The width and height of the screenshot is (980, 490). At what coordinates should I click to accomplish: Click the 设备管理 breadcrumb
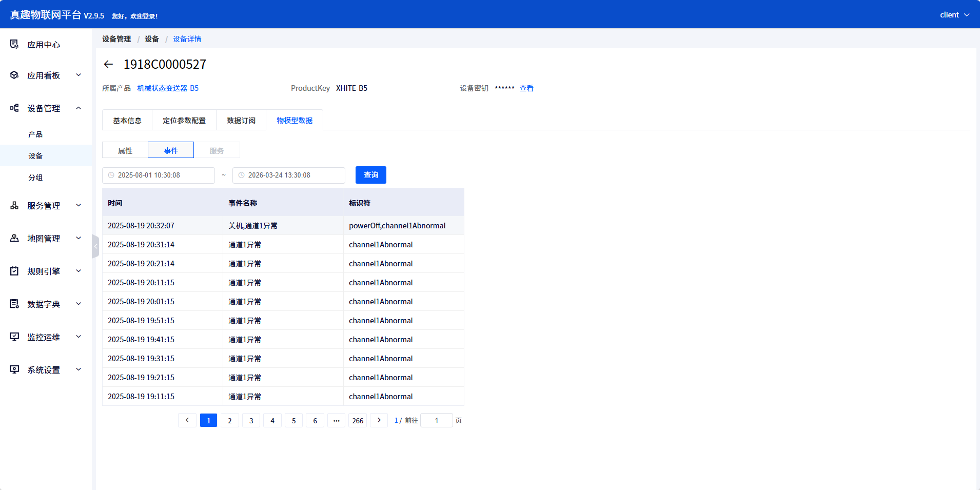(x=116, y=39)
